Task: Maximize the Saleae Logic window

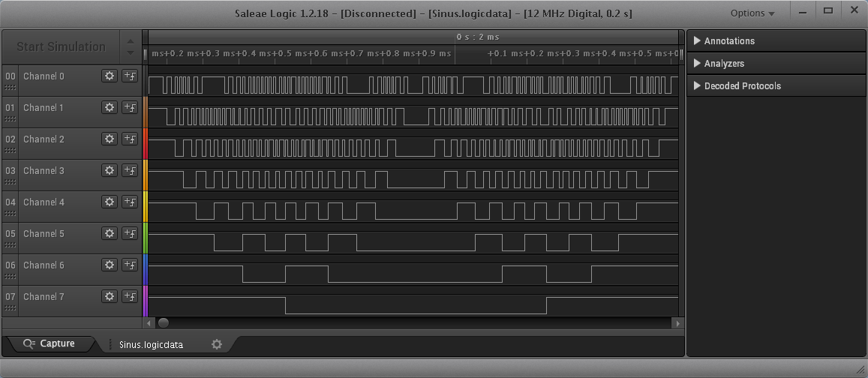Action: (x=828, y=10)
